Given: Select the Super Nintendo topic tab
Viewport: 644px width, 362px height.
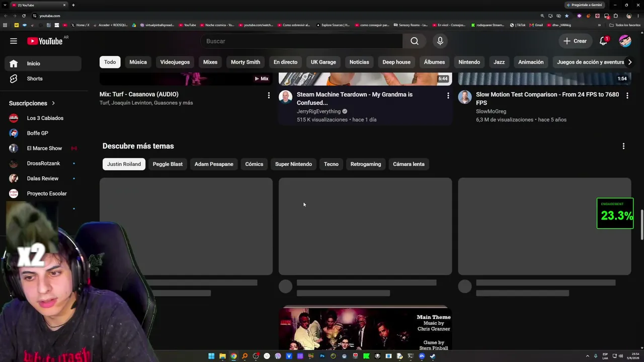Looking at the screenshot, I should point(293,164).
